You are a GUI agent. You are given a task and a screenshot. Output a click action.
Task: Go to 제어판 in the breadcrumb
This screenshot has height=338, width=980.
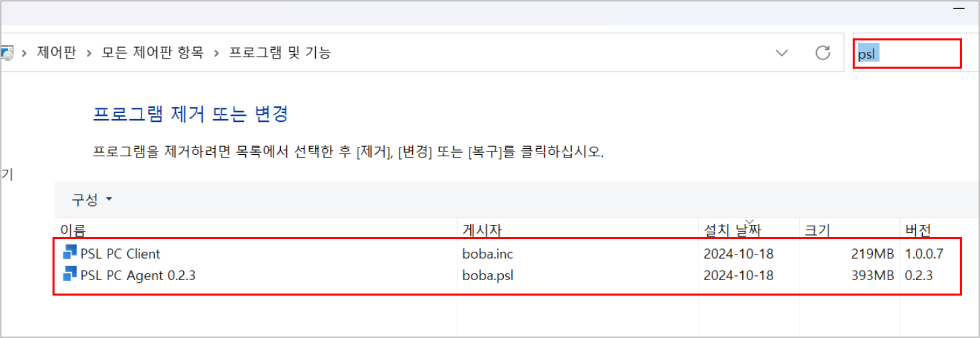click(57, 52)
